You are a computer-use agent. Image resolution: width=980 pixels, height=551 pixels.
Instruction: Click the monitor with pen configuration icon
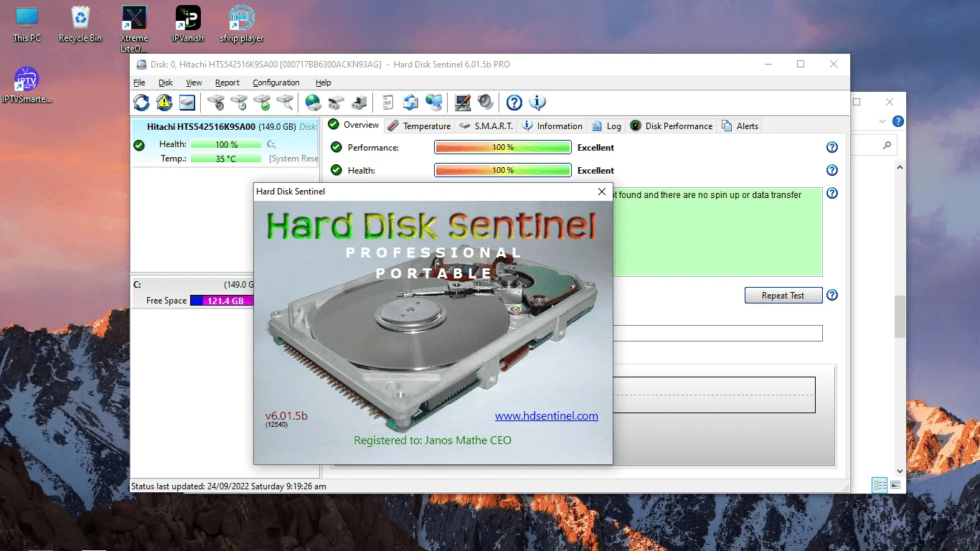(463, 103)
